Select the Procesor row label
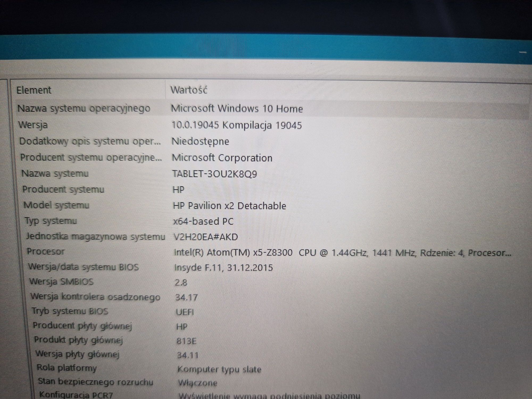Image resolution: width=532 pixels, height=399 pixels. pos(46,251)
